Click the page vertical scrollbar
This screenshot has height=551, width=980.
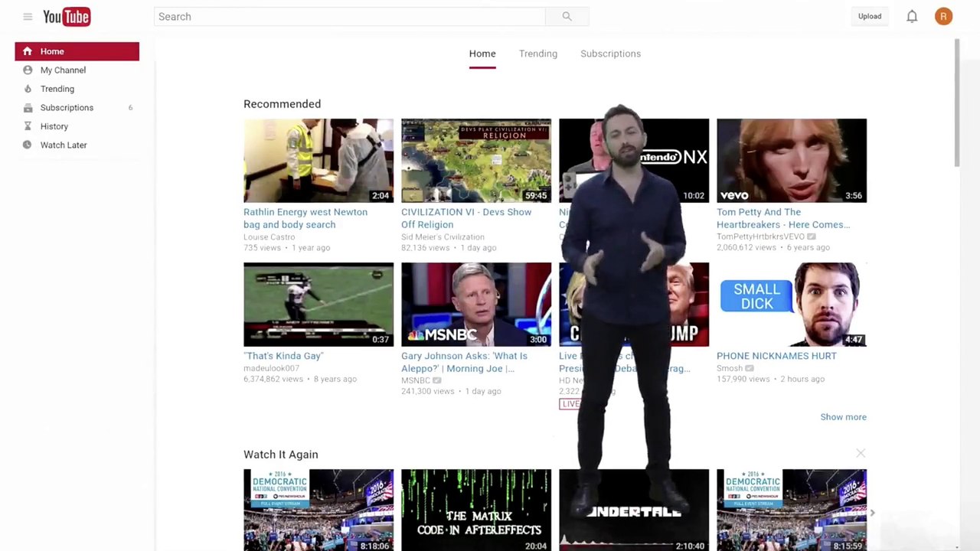click(957, 103)
